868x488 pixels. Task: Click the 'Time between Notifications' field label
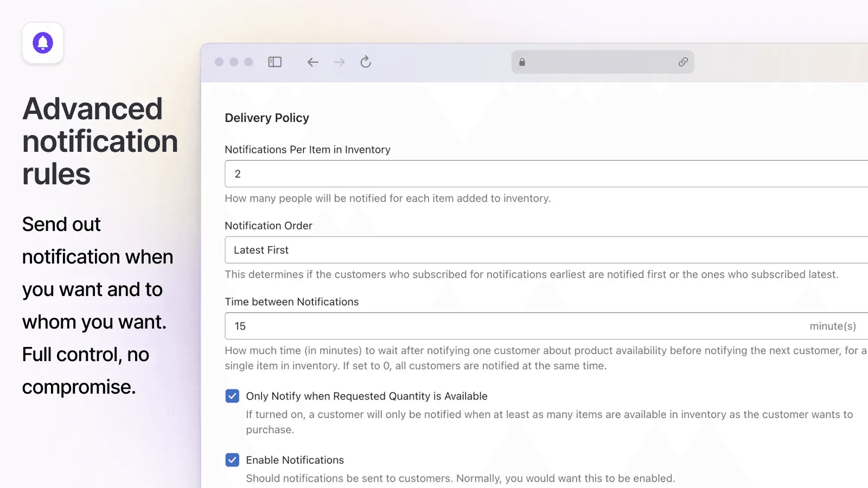[292, 302]
